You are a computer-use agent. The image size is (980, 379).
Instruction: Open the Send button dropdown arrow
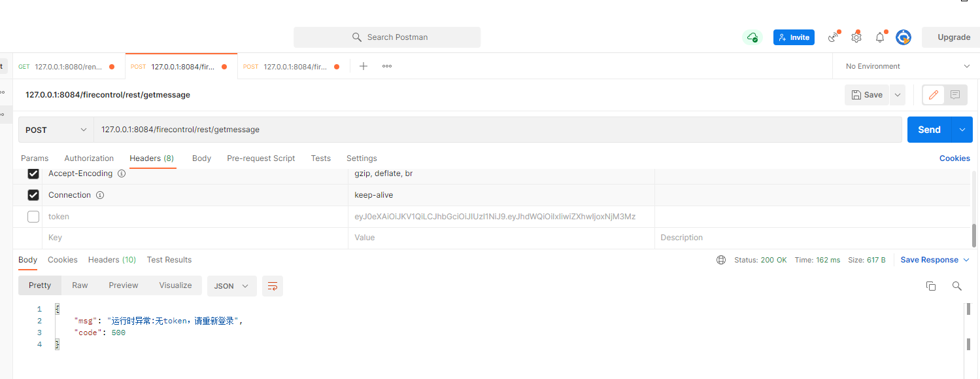tap(962, 130)
